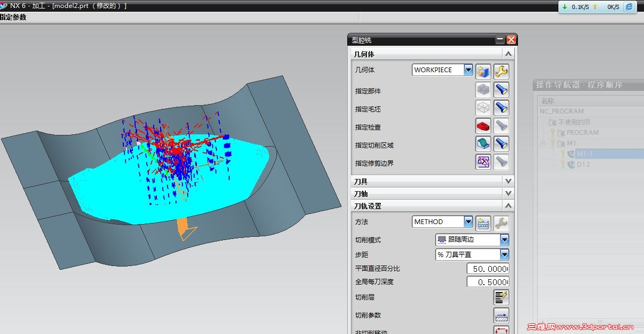Click the specify blank (指定毛坯) icon
Screen dimensions: 644x334
pos(483,108)
